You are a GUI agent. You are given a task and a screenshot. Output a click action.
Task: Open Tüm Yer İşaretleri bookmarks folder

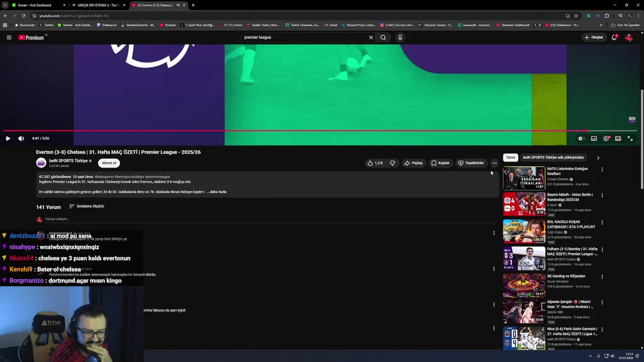click(x=626, y=25)
